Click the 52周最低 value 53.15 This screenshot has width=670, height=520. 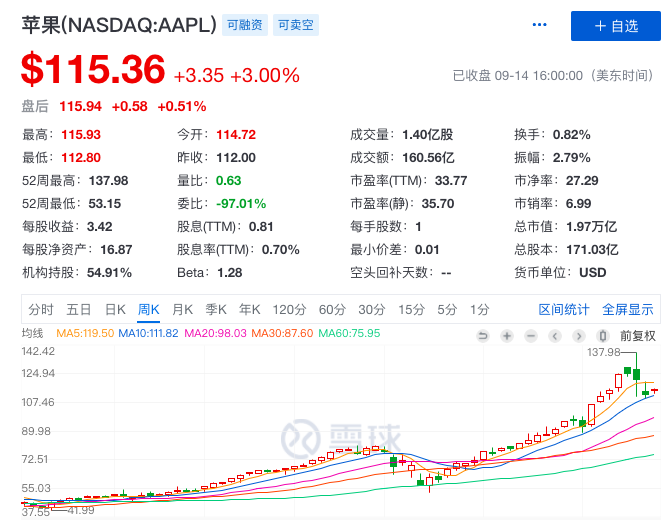(105, 204)
